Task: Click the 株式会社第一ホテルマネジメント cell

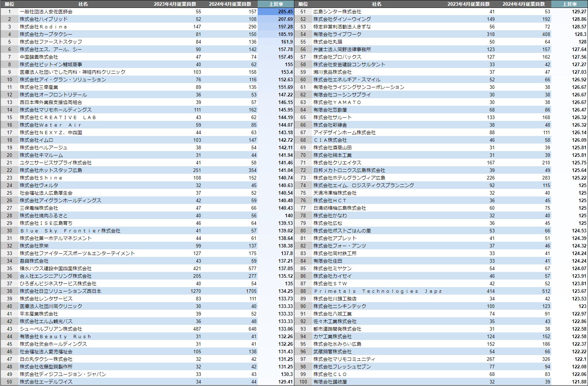Action: click(x=56, y=238)
